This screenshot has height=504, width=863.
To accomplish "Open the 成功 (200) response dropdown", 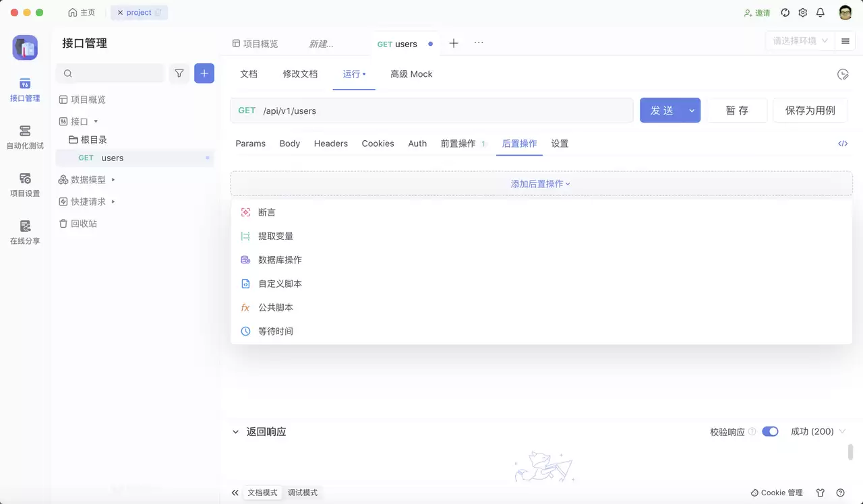I will tap(818, 431).
